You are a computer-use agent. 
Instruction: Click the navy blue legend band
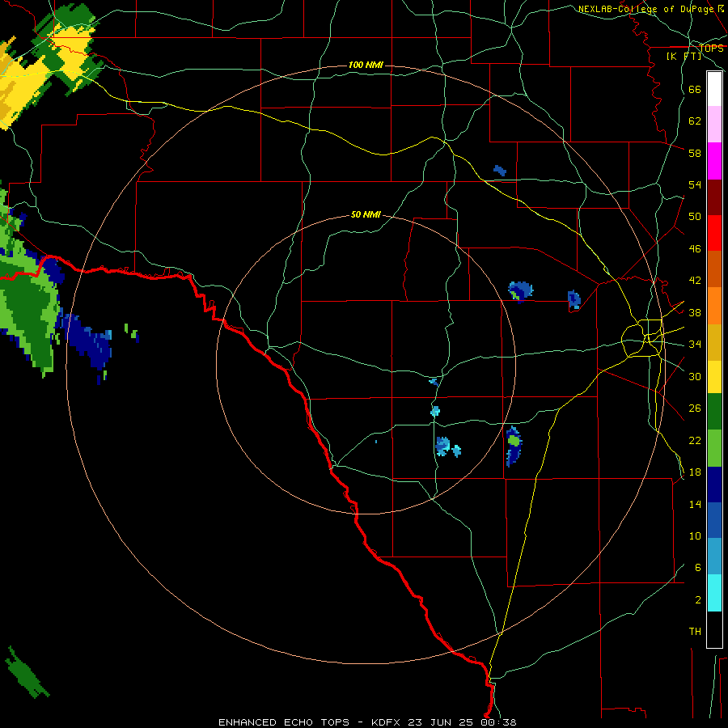click(x=714, y=485)
